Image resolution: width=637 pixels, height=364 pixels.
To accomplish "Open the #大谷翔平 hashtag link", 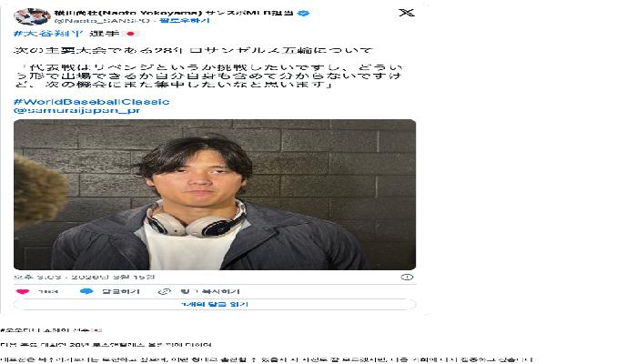I will [48, 34].
